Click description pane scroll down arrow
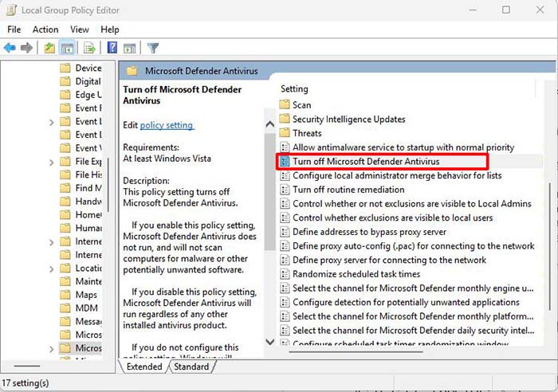 (x=270, y=342)
